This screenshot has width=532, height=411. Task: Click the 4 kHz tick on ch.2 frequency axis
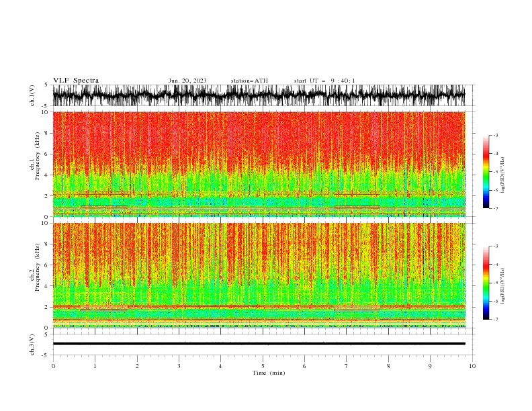click(46, 286)
